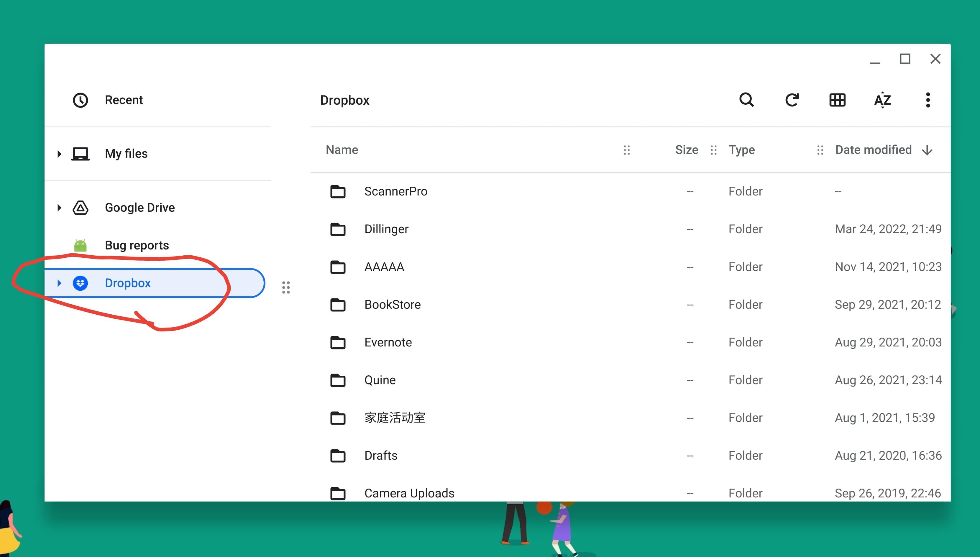Expand the Google Drive tree
Image resolution: width=980 pixels, height=557 pixels.
tap(59, 208)
